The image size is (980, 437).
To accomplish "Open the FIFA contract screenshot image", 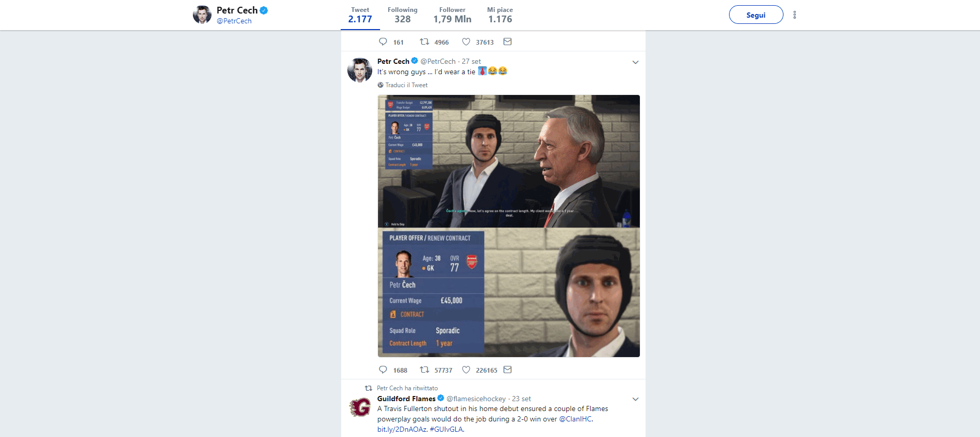I will 509,226.
